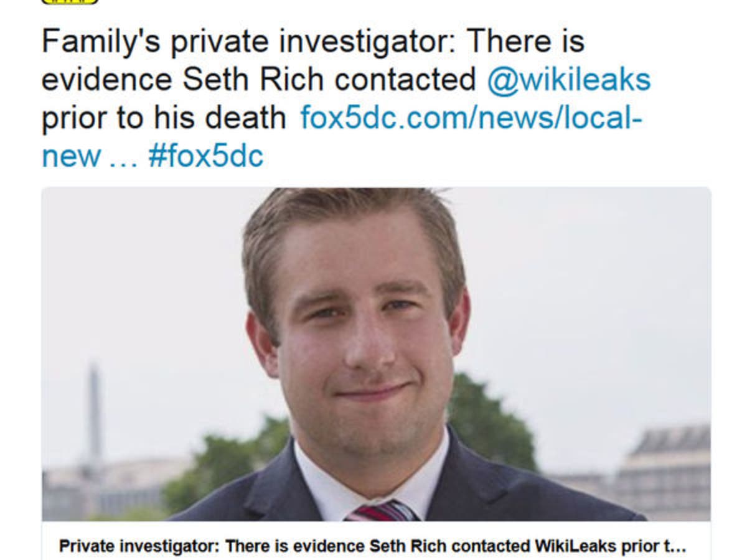Click the green trees behind the man

tap(492, 423)
